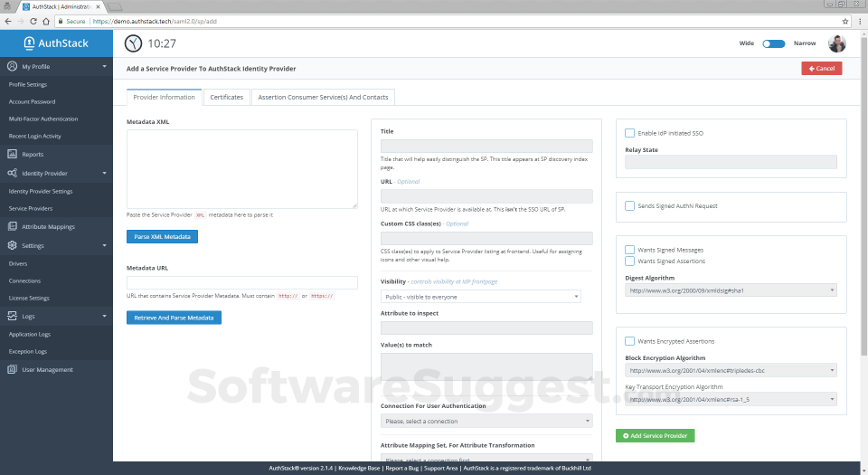Click the red Cancel button
This screenshot has width=868, height=475.
click(x=822, y=68)
